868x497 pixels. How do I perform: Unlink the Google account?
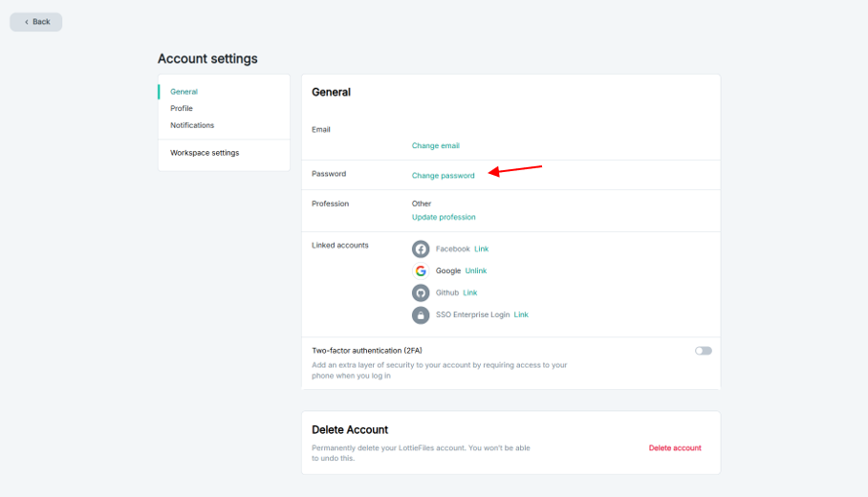pyautogui.click(x=476, y=270)
